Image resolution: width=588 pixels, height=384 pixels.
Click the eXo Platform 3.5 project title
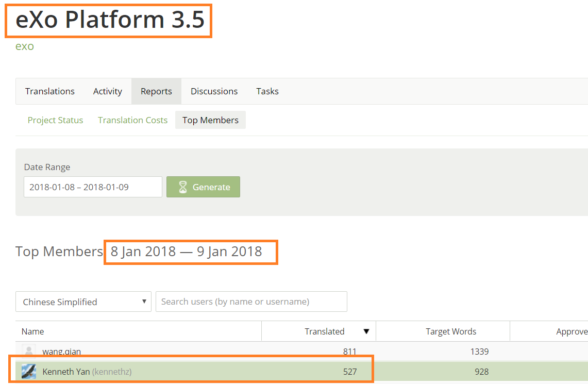coord(109,20)
